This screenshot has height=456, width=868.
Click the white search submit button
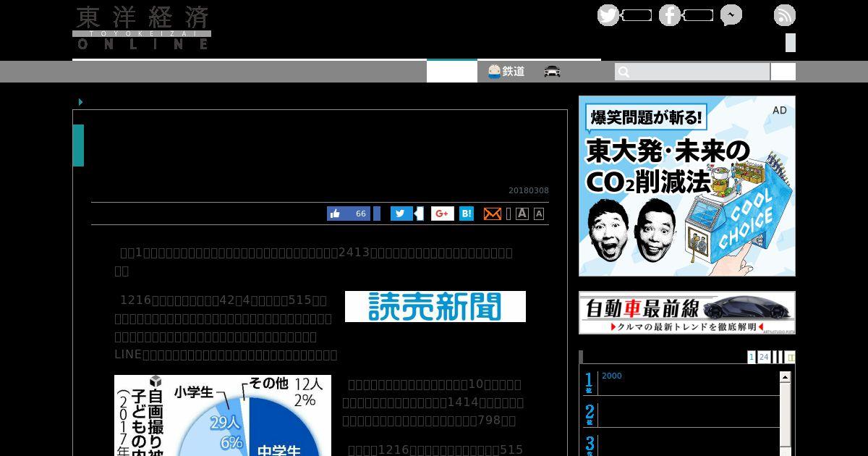coord(783,72)
